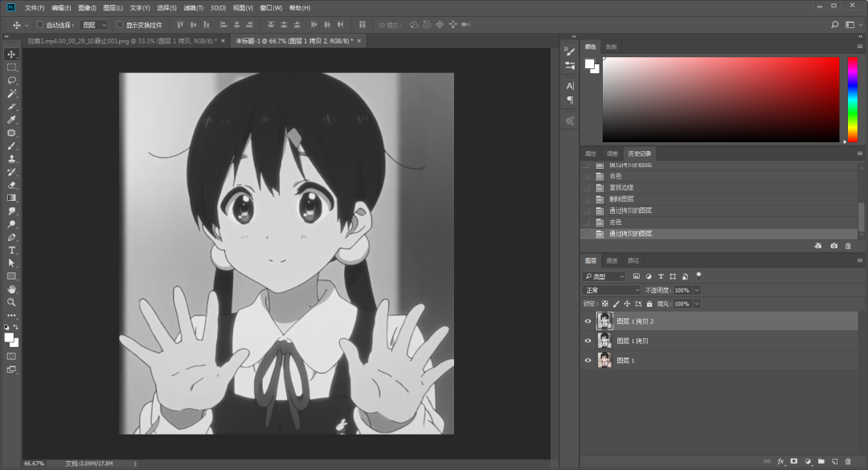868x470 pixels.
Task: Select the Rectangle shape tool
Action: (11, 276)
